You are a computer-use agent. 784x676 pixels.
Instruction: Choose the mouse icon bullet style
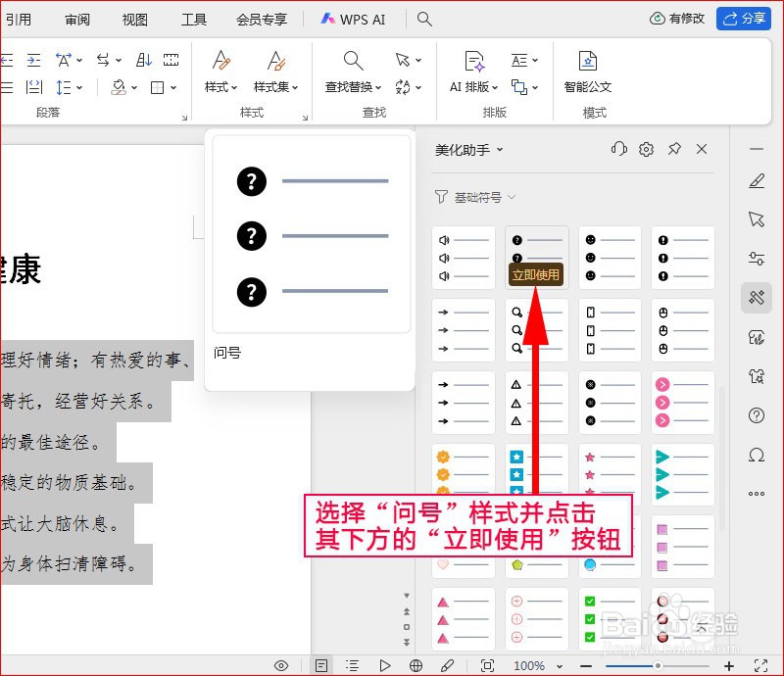click(682, 330)
